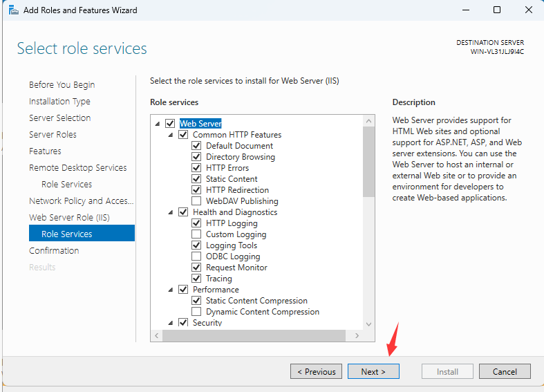Click the wizard icon in title bar
This screenshot has height=392, width=544.
point(14,10)
